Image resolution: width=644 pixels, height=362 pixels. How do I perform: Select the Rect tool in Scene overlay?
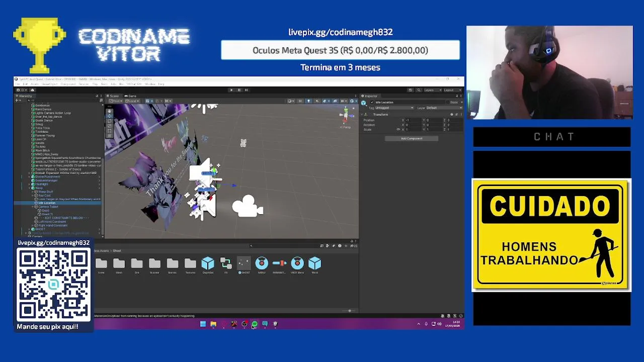[109, 131]
